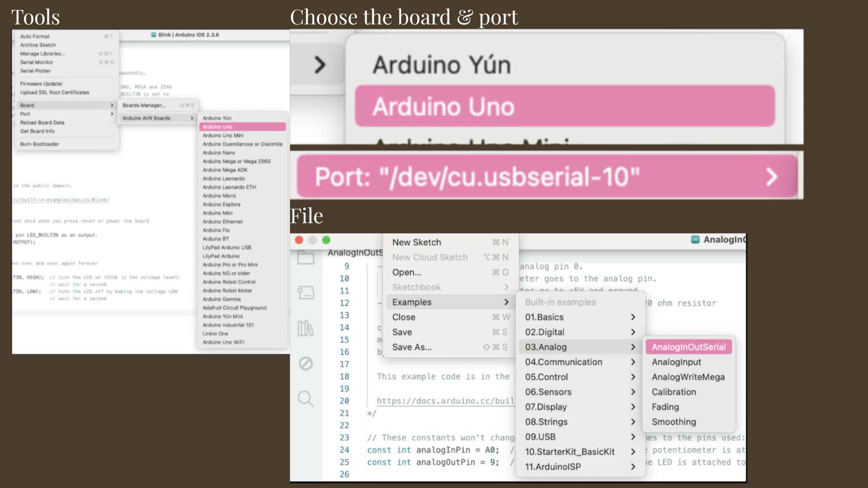Click the AnalogInOutSerial editor tab
This screenshot has width=868, height=488.
click(x=355, y=253)
